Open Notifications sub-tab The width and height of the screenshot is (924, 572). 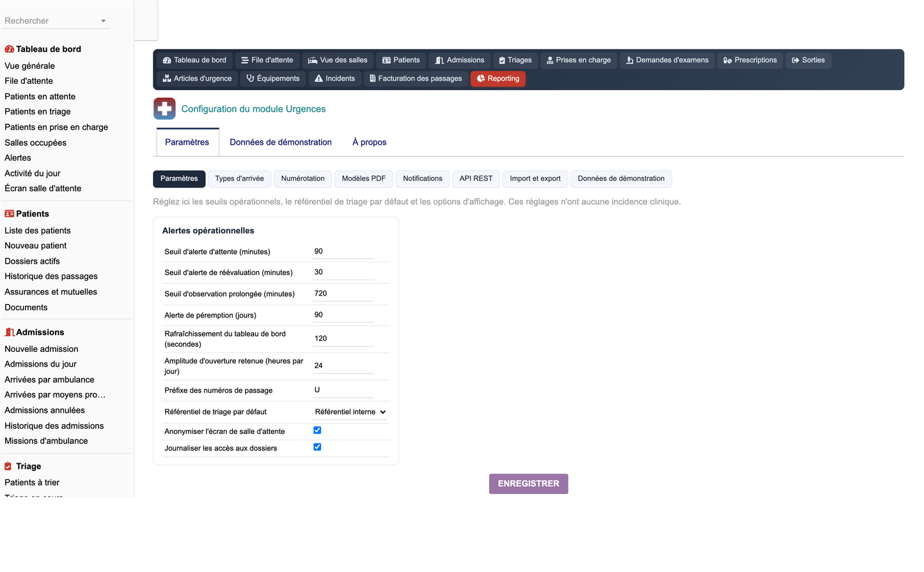click(x=423, y=179)
